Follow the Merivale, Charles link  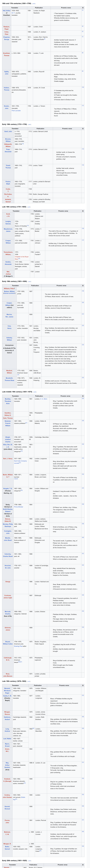[x=8, y=613]
